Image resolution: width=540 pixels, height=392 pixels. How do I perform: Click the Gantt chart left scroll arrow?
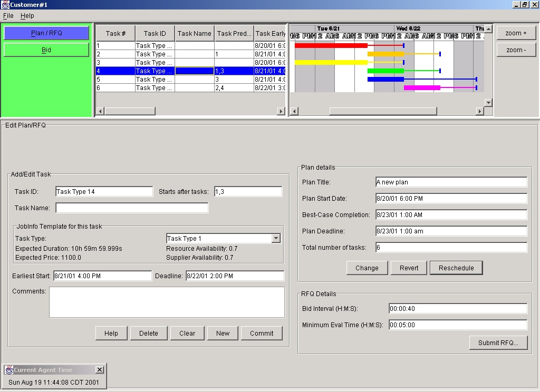point(294,111)
